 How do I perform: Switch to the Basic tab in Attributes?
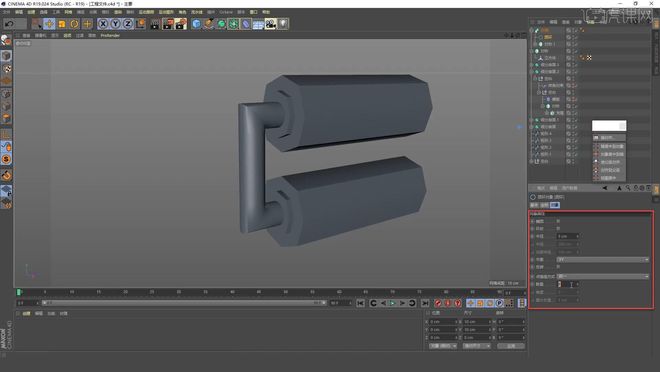click(534, 205)
